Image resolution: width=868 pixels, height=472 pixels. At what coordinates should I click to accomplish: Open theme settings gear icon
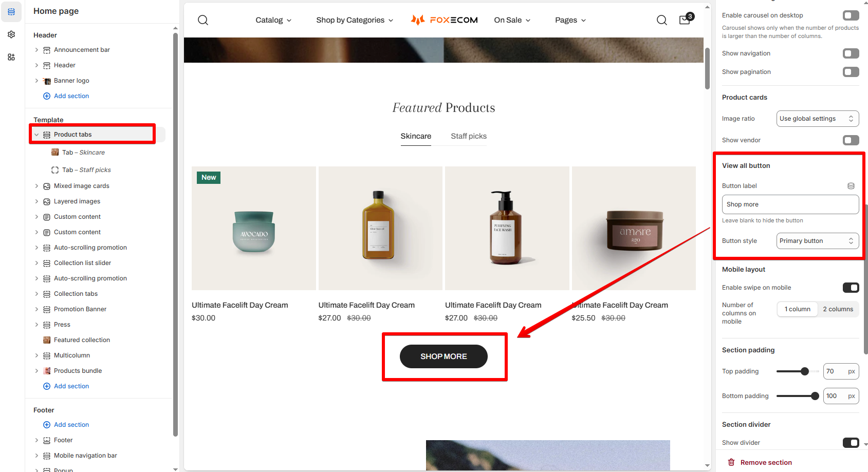[11, 34]
